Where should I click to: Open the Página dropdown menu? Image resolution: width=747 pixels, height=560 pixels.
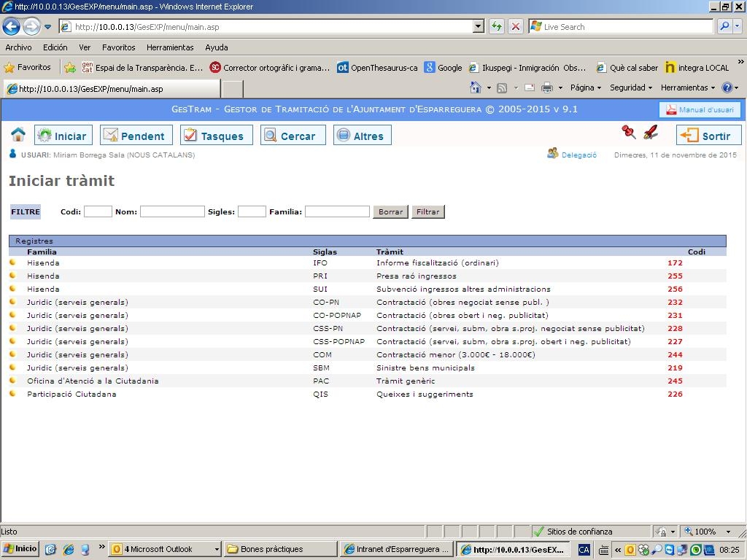coord(585,87)
